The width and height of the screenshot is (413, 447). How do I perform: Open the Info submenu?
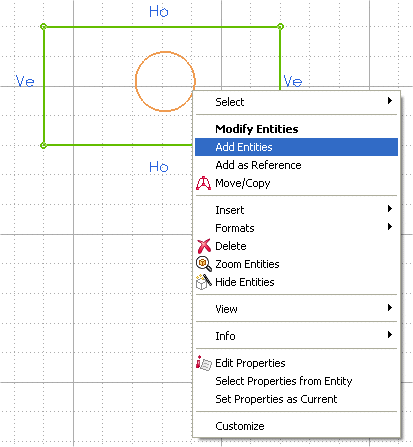click(x=296, y=336)
